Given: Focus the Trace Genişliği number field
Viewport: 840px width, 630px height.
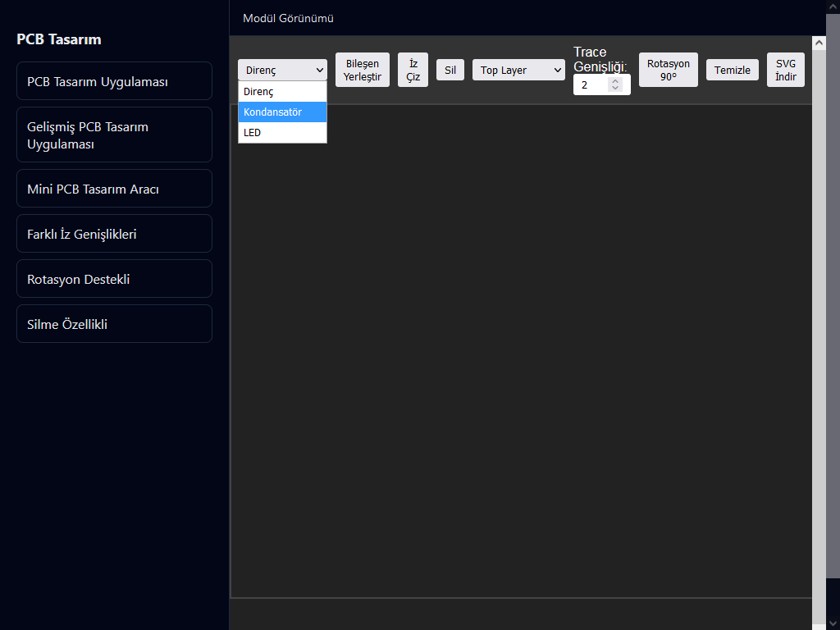Looking at the screenshot, I should tap(601, 84).
